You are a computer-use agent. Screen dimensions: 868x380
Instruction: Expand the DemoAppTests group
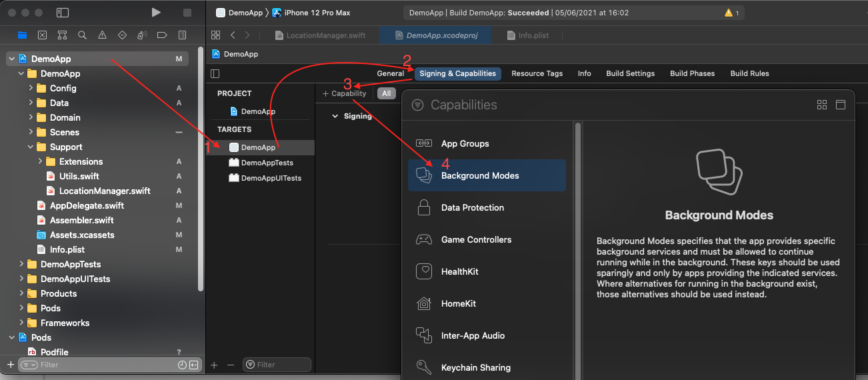click(x=21, y=264)
